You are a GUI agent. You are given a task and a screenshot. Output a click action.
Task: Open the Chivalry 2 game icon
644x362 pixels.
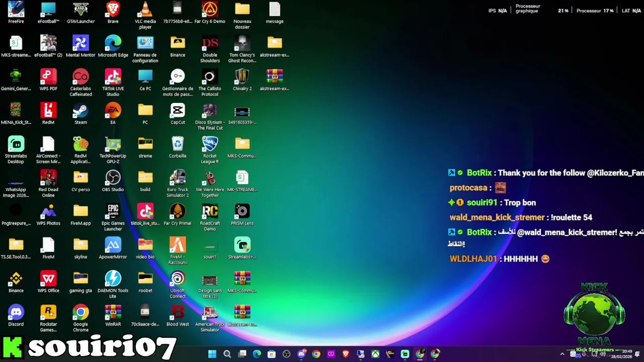(242, 80)
